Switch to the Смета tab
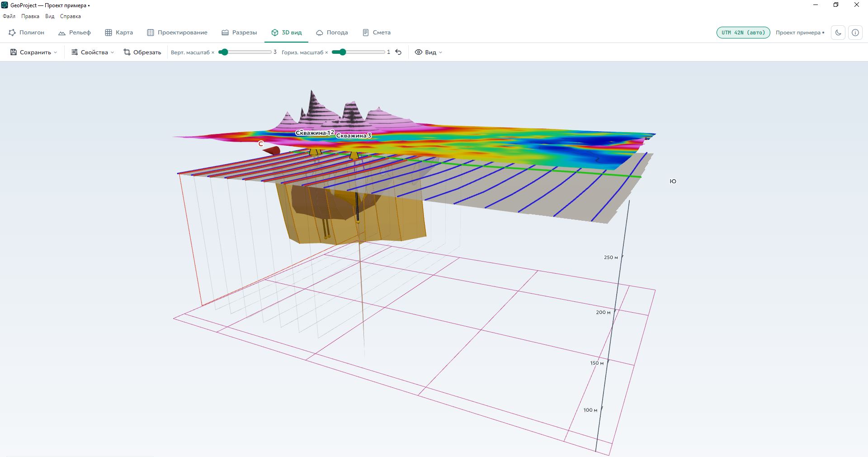The width and height of the screenshot is (868, 457). pyautogui.click(x=377, y=33)
